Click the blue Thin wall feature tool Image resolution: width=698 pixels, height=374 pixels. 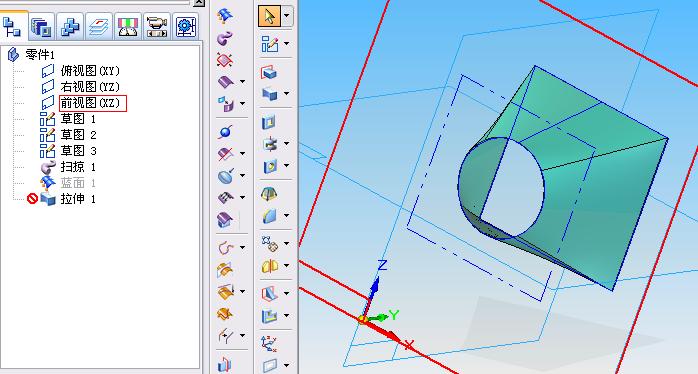pos(270,316)
